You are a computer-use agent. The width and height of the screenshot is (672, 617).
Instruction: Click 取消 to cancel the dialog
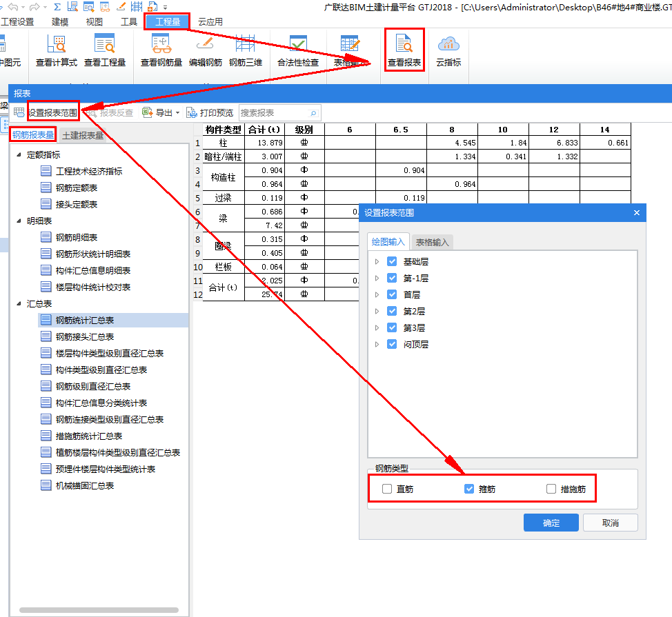coord(611,523)
